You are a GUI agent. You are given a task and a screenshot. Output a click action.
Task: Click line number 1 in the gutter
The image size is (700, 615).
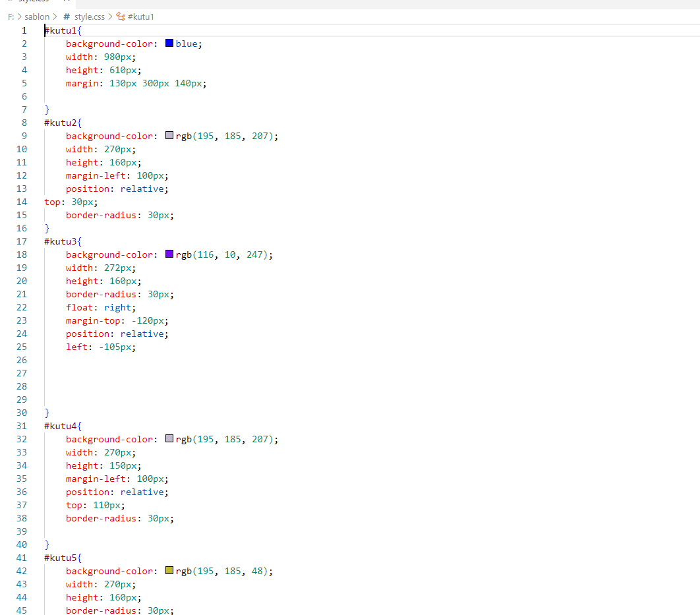click(24, 30)
